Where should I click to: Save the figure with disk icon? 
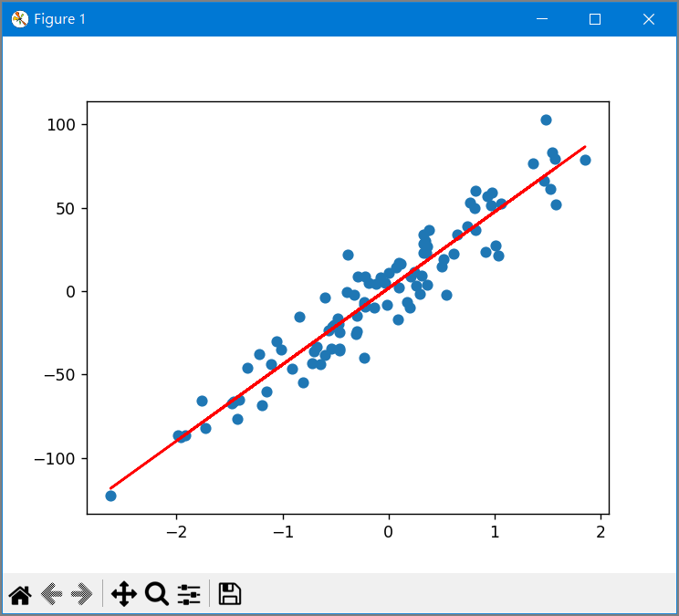pos(229,593)
